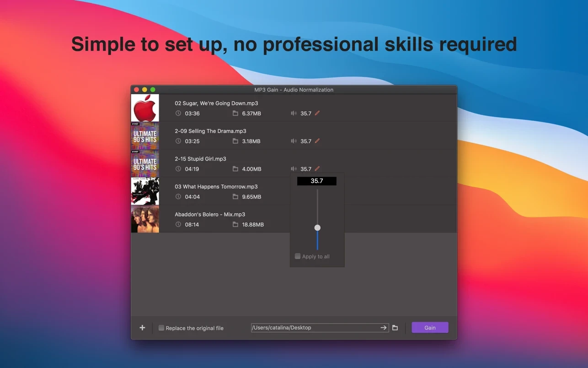Click the /Users/catalina/Desktop output path field

point(315,328)
